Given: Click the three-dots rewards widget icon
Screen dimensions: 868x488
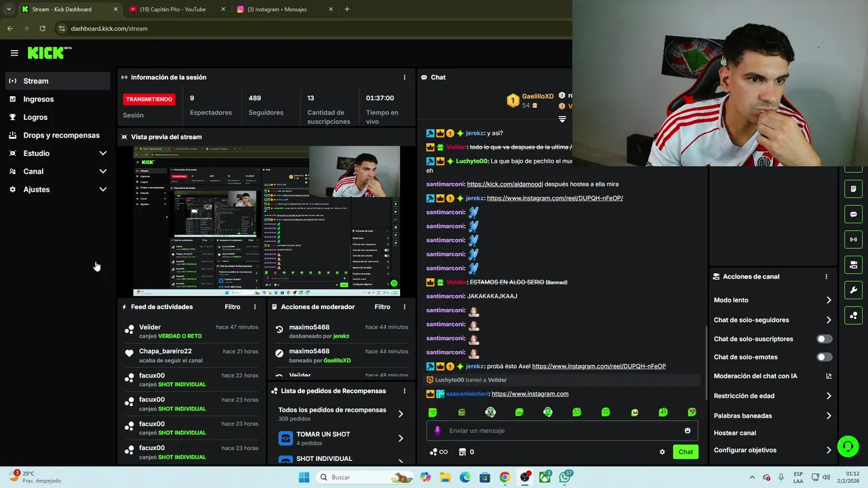Looking at the screenshot, I should click(x=853, y=315).
